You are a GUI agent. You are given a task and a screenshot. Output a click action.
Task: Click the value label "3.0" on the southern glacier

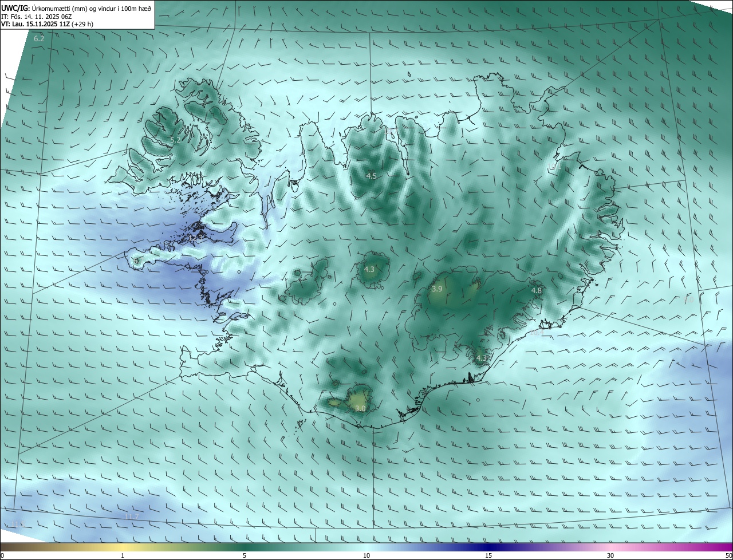coord(360,408)
